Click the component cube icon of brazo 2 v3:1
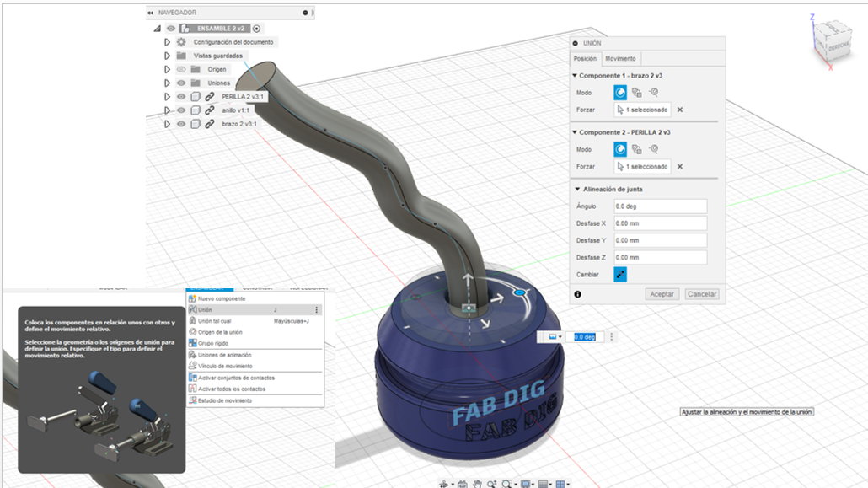The width and height of the screenshot is (868, 488). point(196,124)
